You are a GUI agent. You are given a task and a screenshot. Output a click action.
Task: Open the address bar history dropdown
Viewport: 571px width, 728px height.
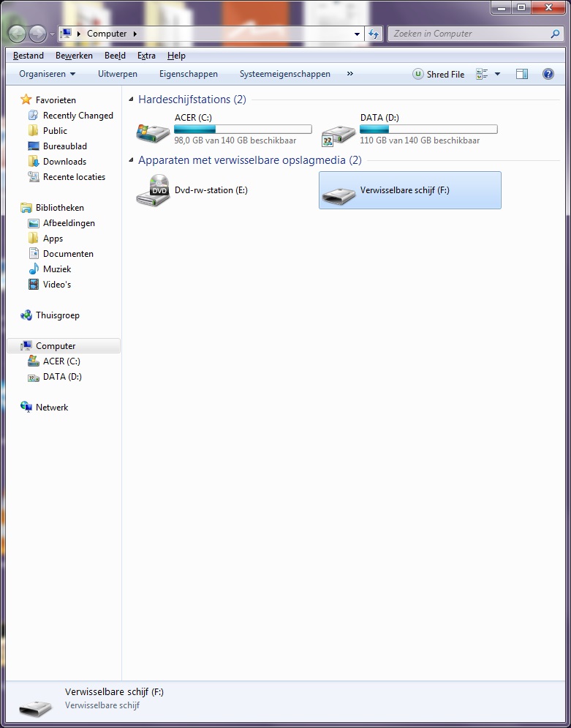[357, 34]
